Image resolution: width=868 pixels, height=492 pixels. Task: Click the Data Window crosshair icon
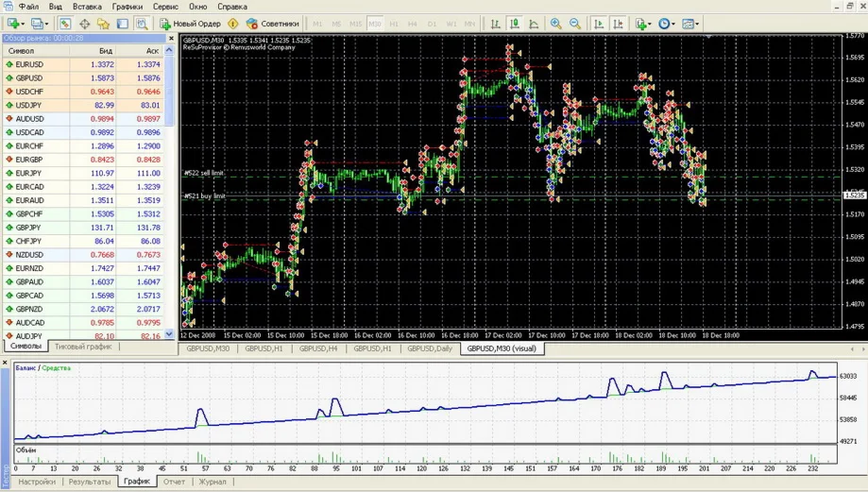pos(84,24)
